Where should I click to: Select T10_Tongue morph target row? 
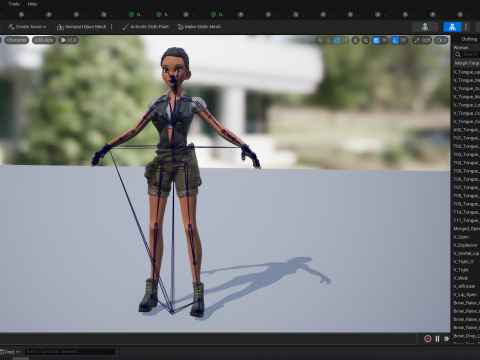(x=466, y=212)
